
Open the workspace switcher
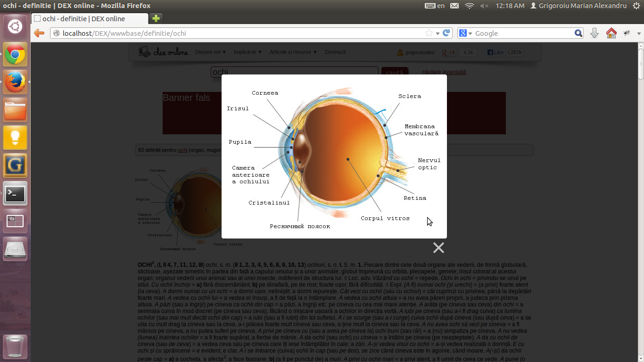[15, 221]
